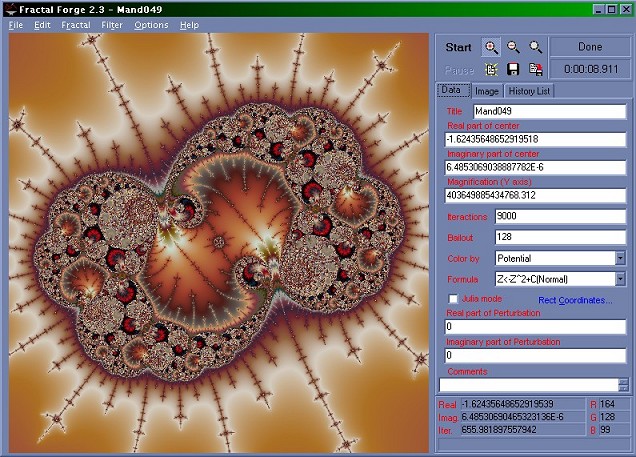Screen dimensions: 636x457
Task: Switch to the History List tab
Action: pyautogui.click(x=529, y=91)
